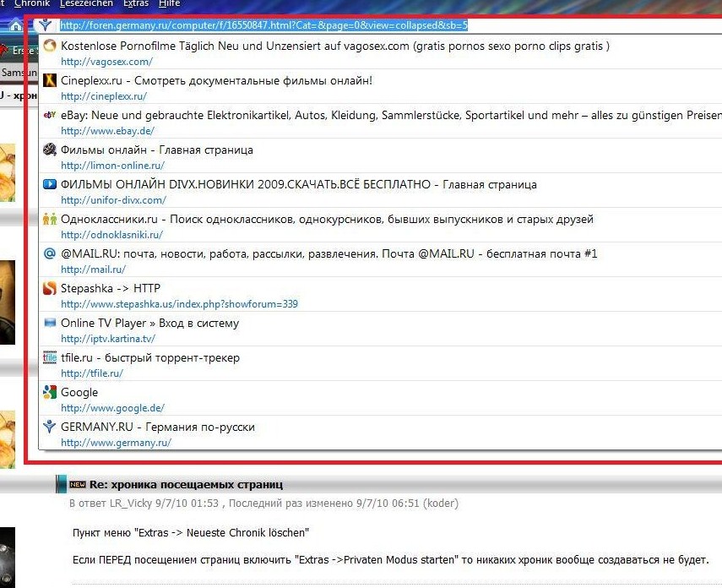Image resolution: width=722 pixels, height=588 pixels.
Task: Click the Cineplexx.ru favicon icon
Action: pyautogui.click(x=49, y=80)
